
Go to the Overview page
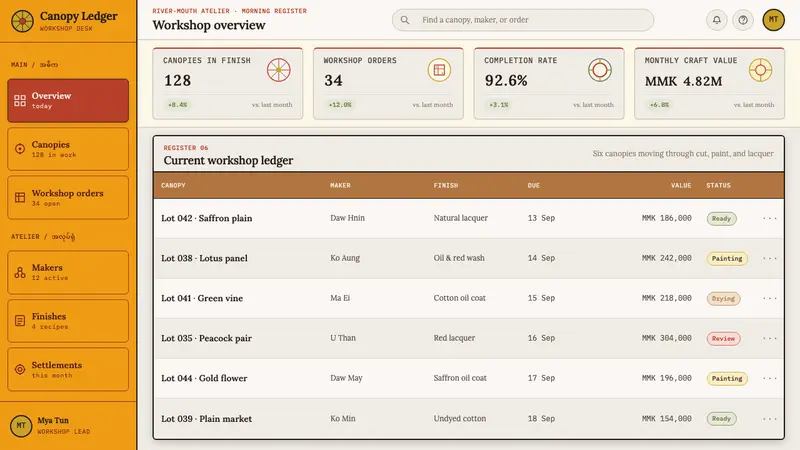(x=68, y=101)
